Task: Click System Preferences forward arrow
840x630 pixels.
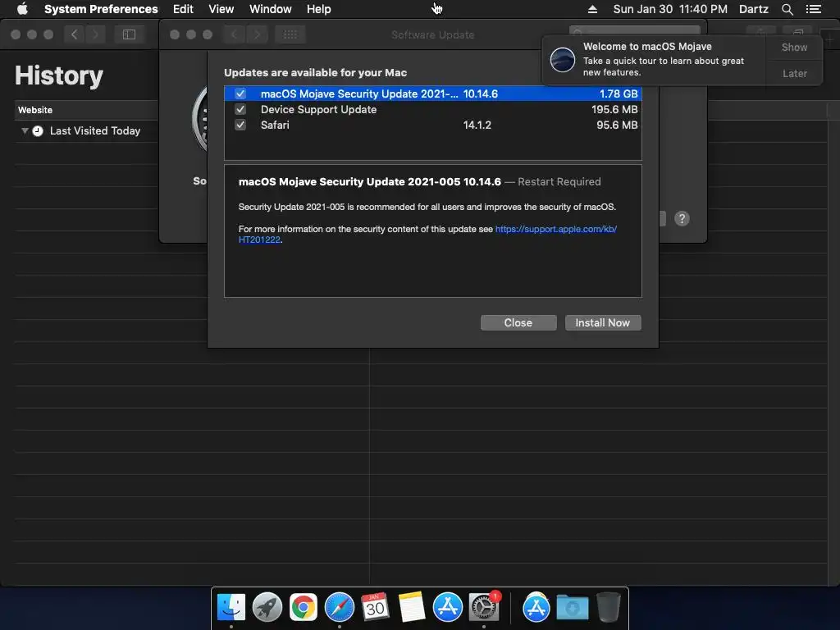Action: pyautogui.click(x=257, y=34)
